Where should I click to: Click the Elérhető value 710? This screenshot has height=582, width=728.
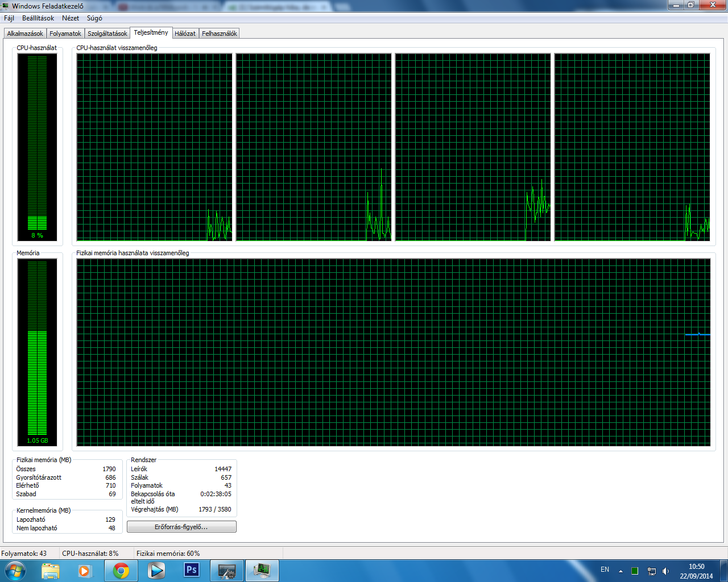111,485
